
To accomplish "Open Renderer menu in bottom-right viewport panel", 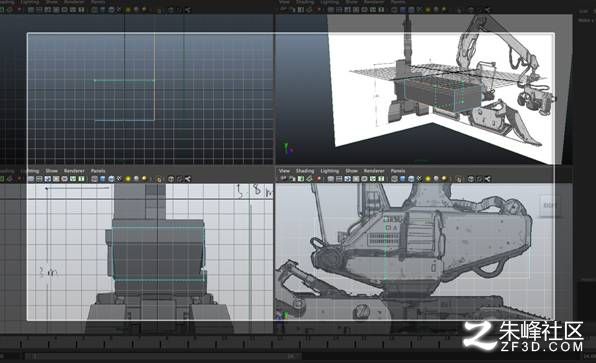I will pyautogui.click(x=374, y=171).
